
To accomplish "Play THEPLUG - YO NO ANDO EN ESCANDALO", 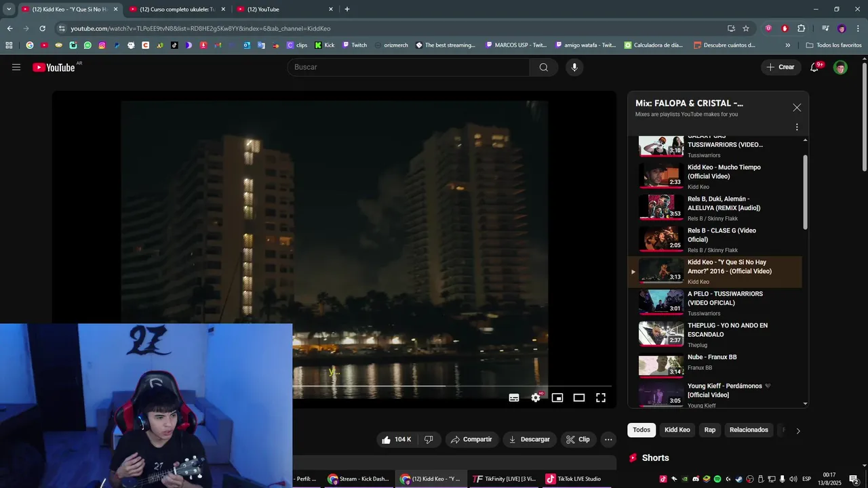I will (715, 334).
